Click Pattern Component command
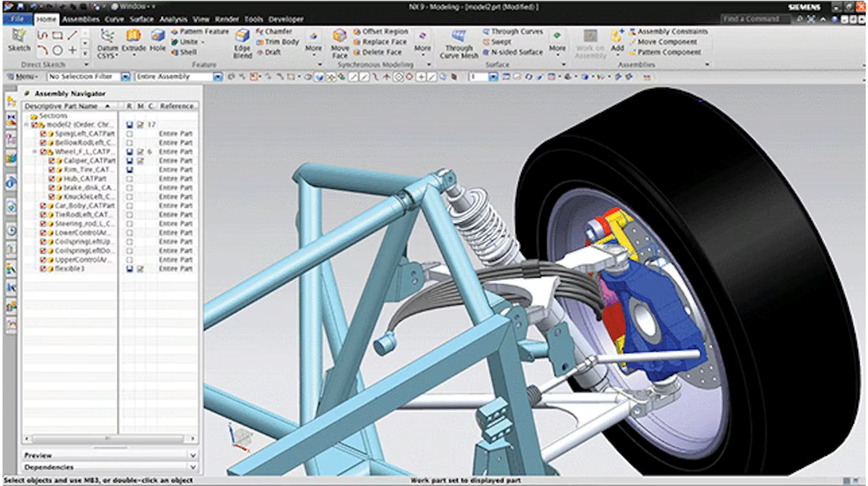 (664, 52)
